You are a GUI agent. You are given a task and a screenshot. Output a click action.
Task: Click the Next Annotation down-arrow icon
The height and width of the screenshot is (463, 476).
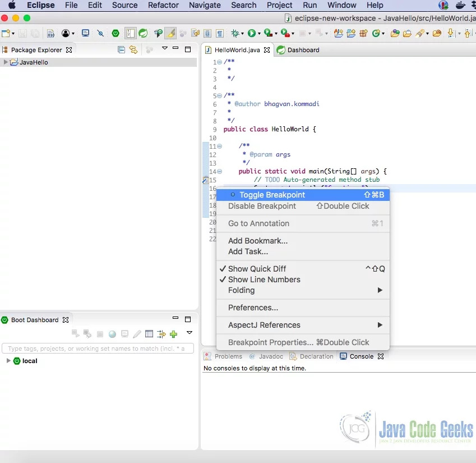[451, 33]
